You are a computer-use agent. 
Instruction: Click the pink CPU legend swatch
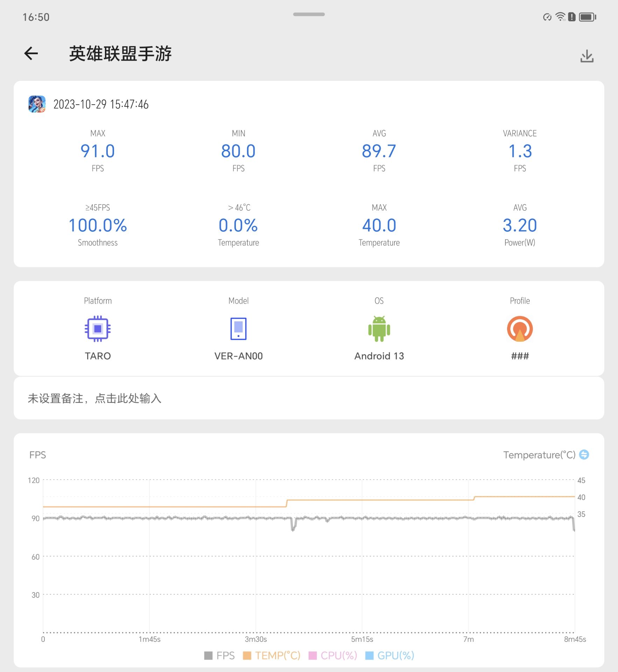point(312,656)
